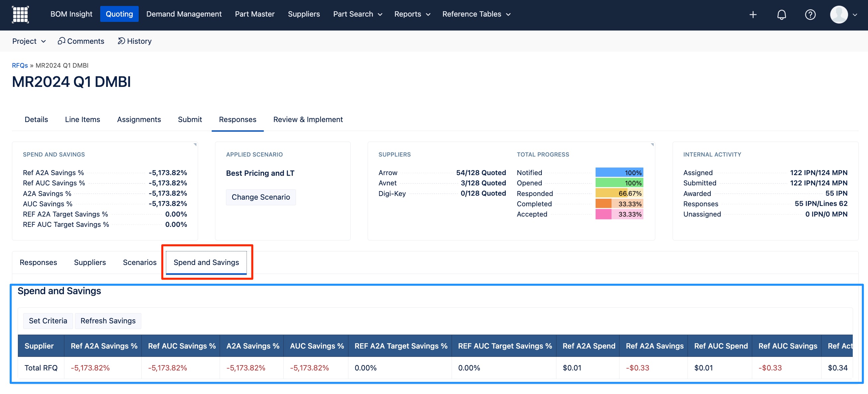Open the notifications bell icon
The width and height of the screenshot is (868, 394).
[781, 15]
